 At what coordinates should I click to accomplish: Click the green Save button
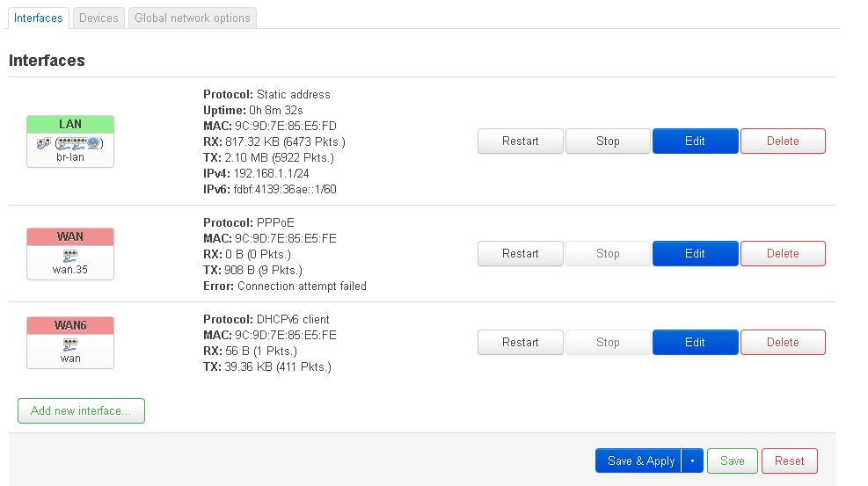733,461
